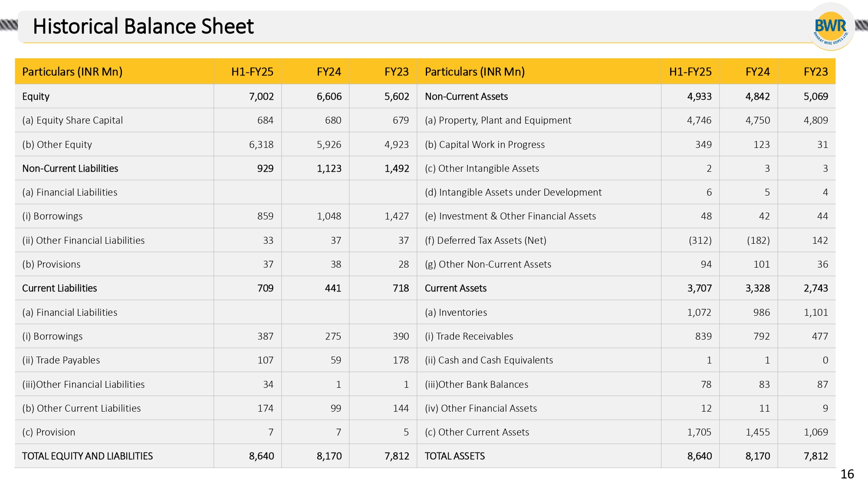Select the left H1-FY25 column header
This screenshot has height=488, width=868.
(252, 72)
